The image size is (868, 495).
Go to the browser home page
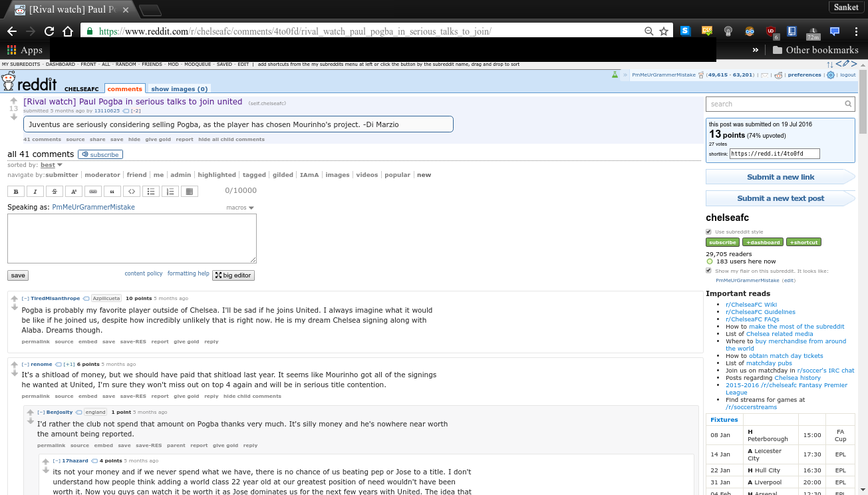point(68,31)
